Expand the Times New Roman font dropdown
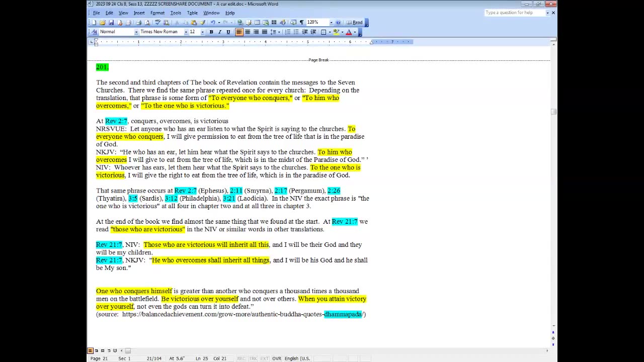This screenshot has width=644, height=362. click(186, 32)
